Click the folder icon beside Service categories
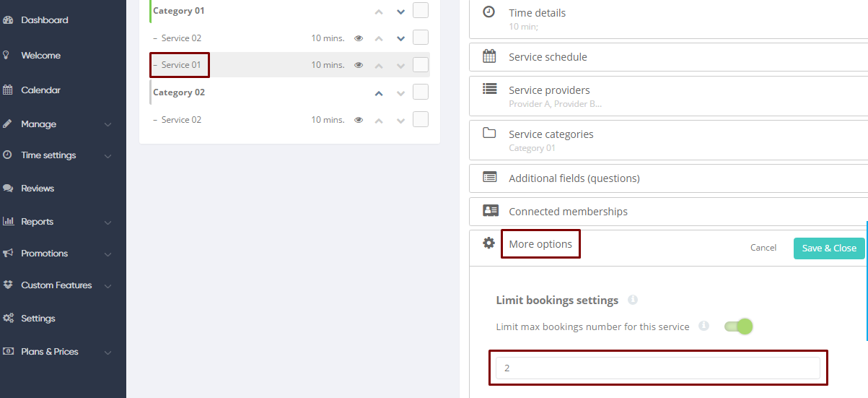This screenshot has height=398, width=868. tap(489, 133)
